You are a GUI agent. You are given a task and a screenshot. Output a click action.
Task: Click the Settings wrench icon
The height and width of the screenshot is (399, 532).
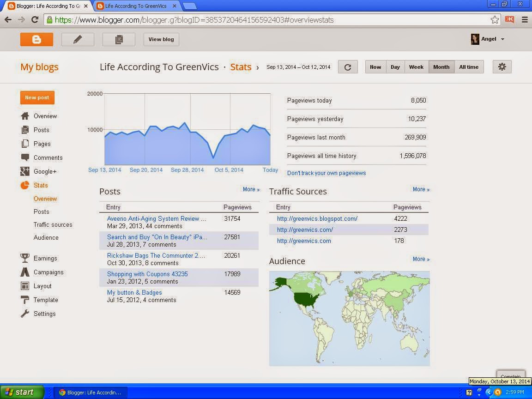pyautogui.click(x=25, y=314)
